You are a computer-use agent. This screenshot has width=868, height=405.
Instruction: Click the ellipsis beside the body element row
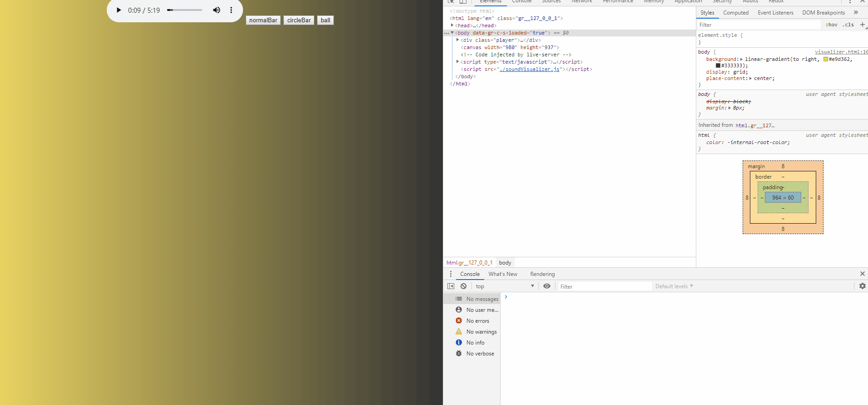pyautogui.click(x=446, y=33)
